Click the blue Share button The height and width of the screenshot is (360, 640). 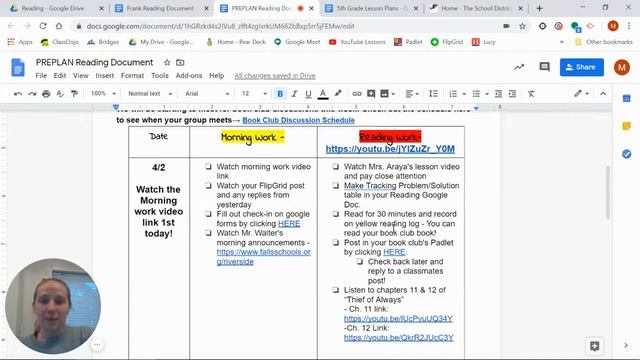pyautogui.click(x=582, y=67)
